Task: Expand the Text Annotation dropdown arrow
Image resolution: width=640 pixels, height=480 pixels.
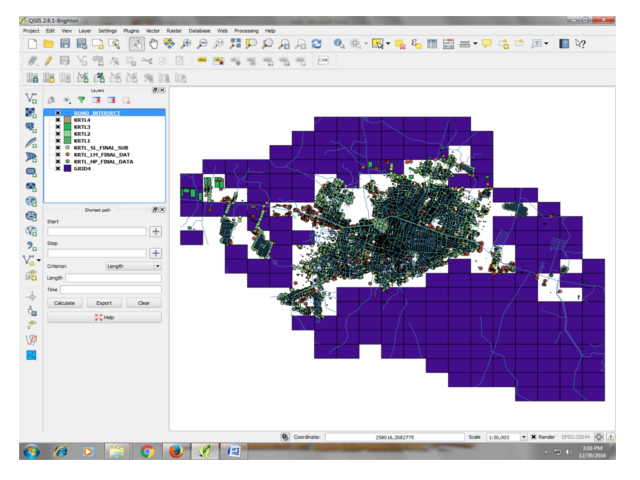Action: point(546,44)
